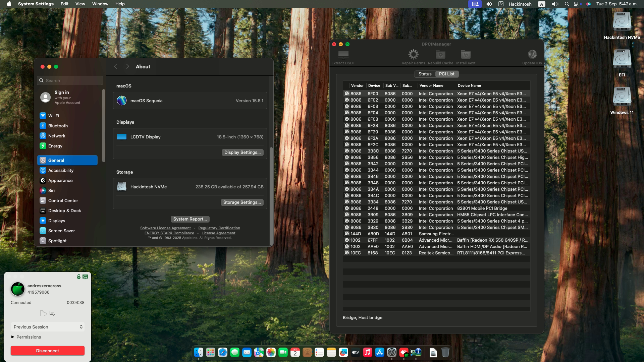Click the file transfer icon in the session panel

[43, 313]
